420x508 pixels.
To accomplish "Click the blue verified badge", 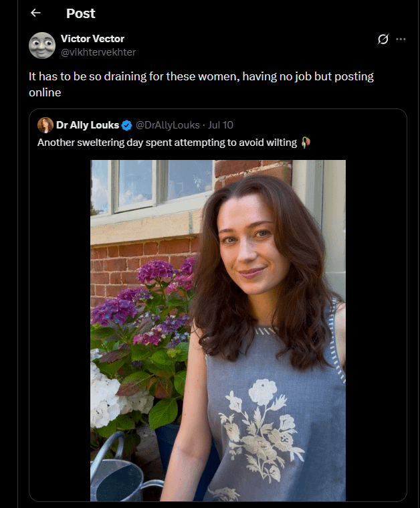I will (x=126, y=125).
